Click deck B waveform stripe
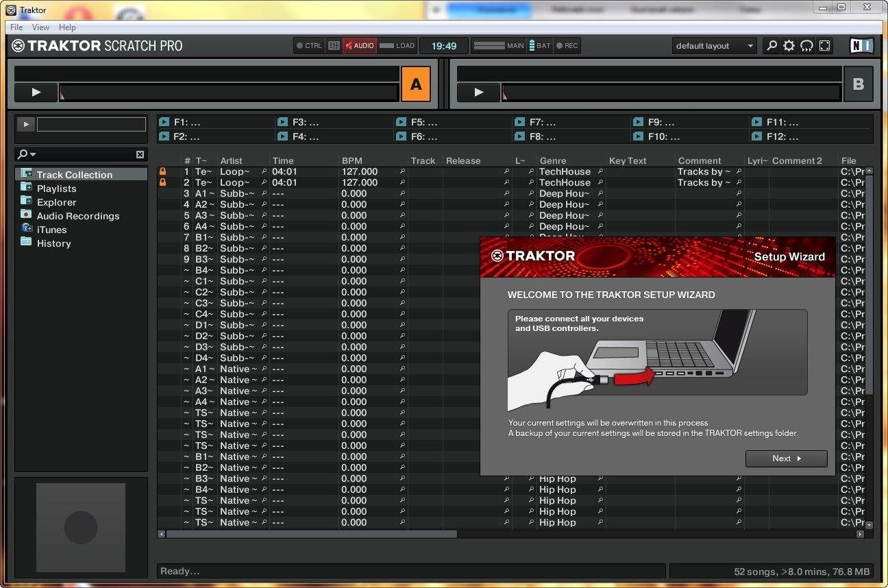 (x=671, y=93)
